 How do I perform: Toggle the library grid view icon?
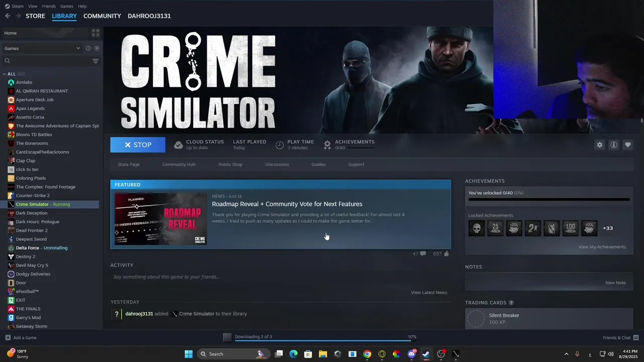point(96,33)
